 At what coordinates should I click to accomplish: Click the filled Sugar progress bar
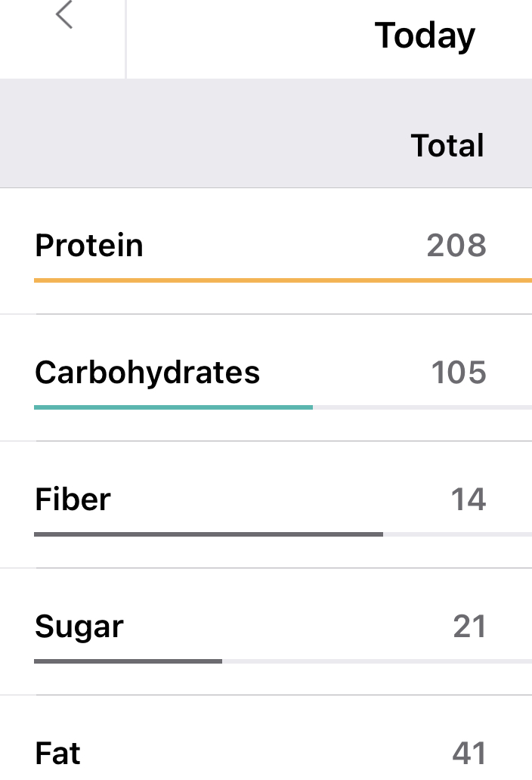[128, 661]
